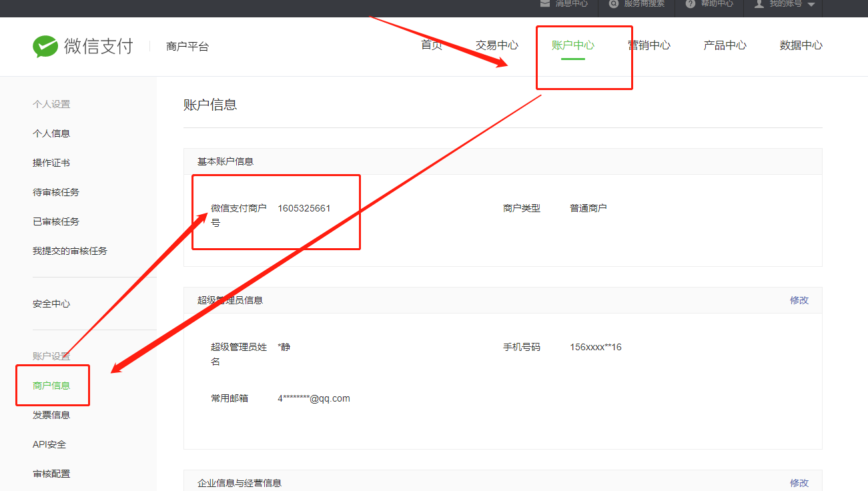868x491 pixels.
Task: Go to 安全中心 in the sidebar
Action: click(x=51, y=304)
